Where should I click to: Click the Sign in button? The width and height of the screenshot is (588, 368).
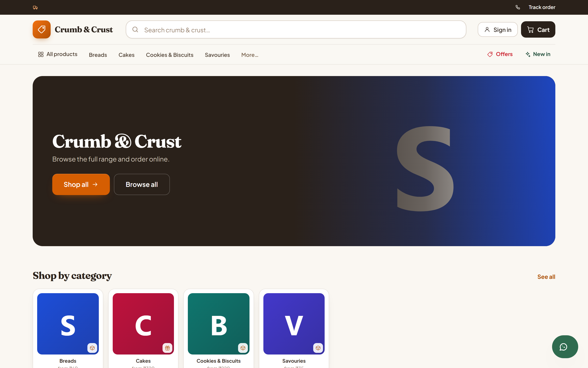pyautogui.click(x=498, y=29)
